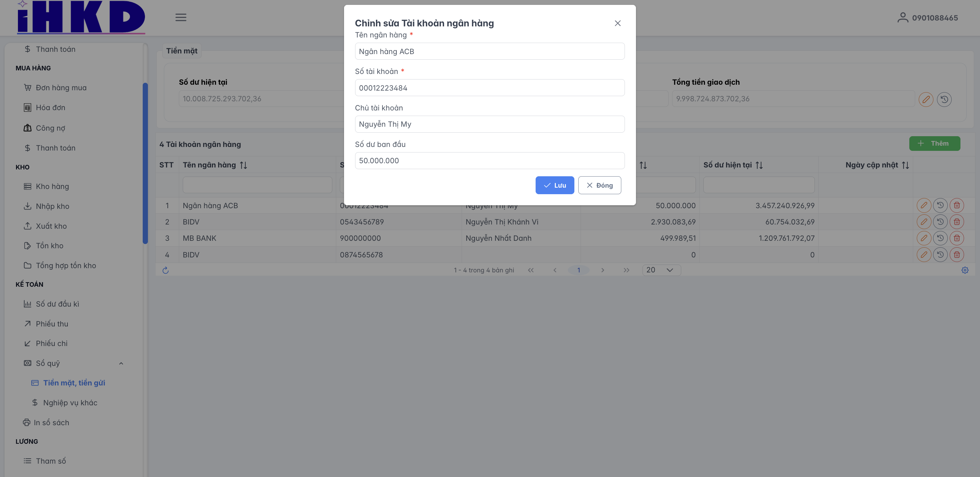The height and width of the screenshot is (477, 980).
Task: Open history icon for BIDV row 2
Action: (x=940, y=222)
